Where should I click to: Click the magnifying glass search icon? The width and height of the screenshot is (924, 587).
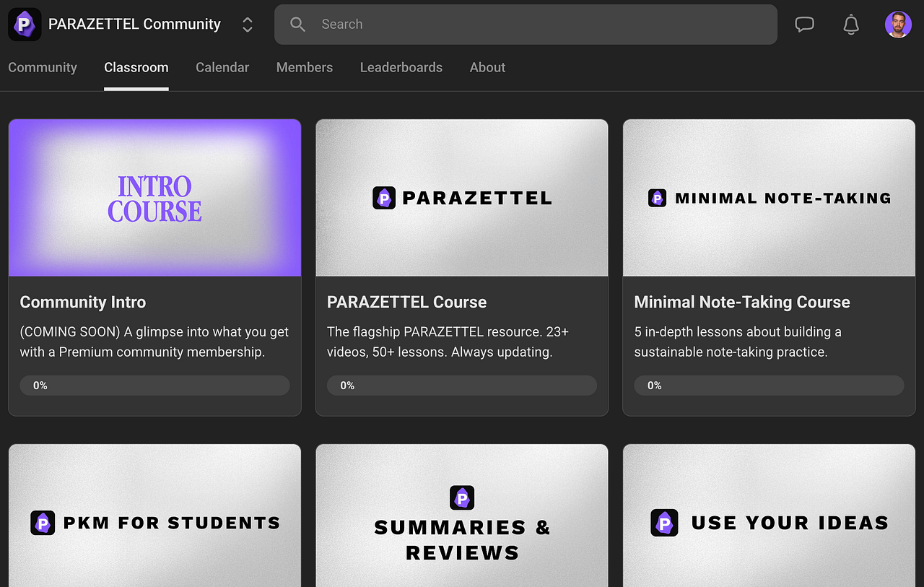[297, 25]
